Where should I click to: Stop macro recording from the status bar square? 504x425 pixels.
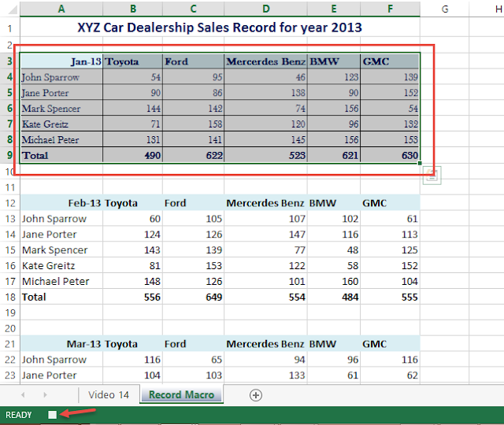[x=53, y=415]
